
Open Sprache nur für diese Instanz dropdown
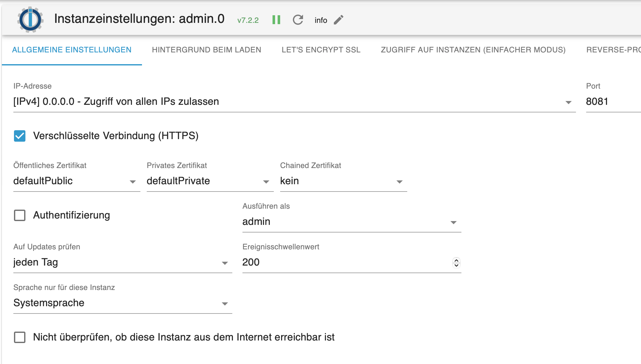(x=123, y=303)
